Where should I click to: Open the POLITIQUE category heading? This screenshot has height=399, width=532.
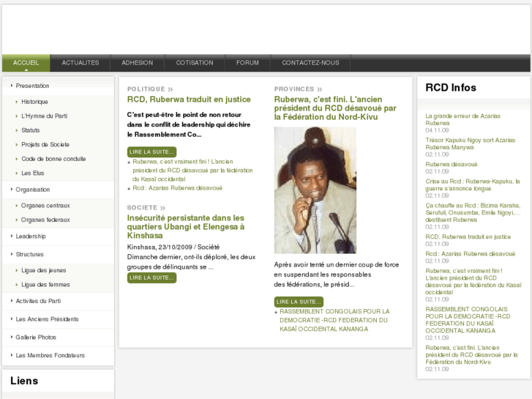pyautogui.click(x=150, y=89)
